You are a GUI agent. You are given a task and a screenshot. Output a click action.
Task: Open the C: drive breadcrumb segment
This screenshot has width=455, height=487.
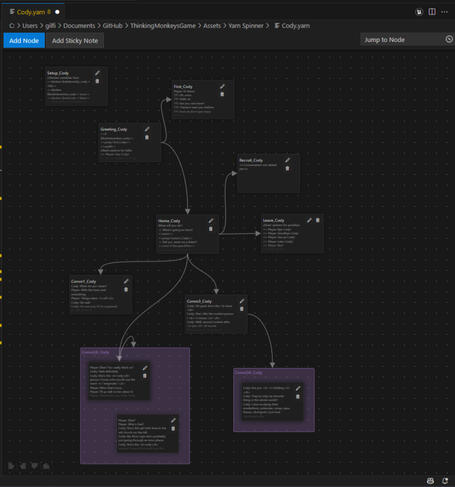point(12,26)
